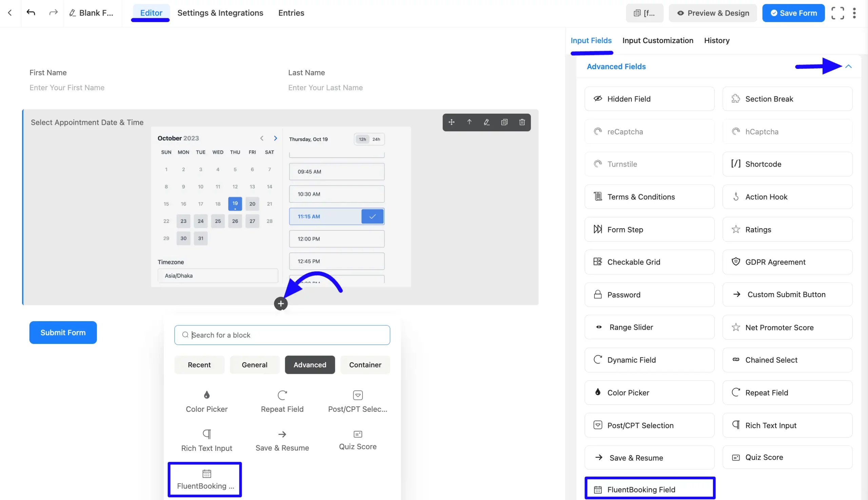Add Hidden Field from sidebar
868x500 pixels.
(x=649, y=99)
